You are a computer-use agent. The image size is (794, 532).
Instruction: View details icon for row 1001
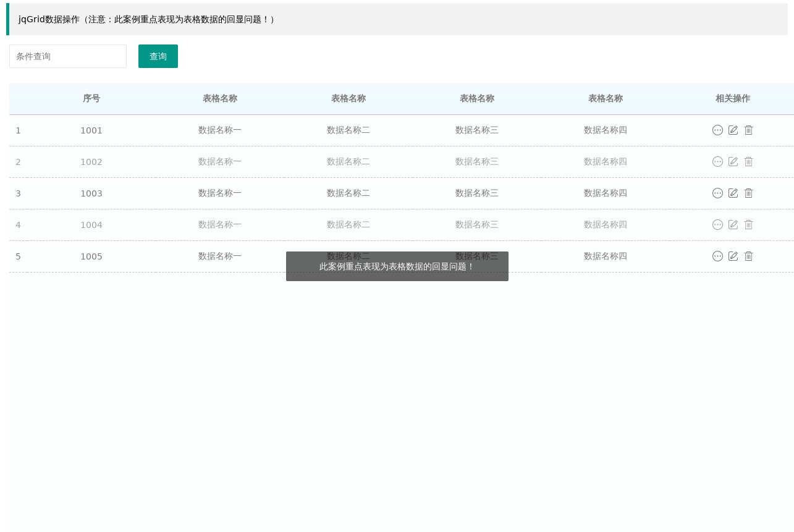click(717, 130)
